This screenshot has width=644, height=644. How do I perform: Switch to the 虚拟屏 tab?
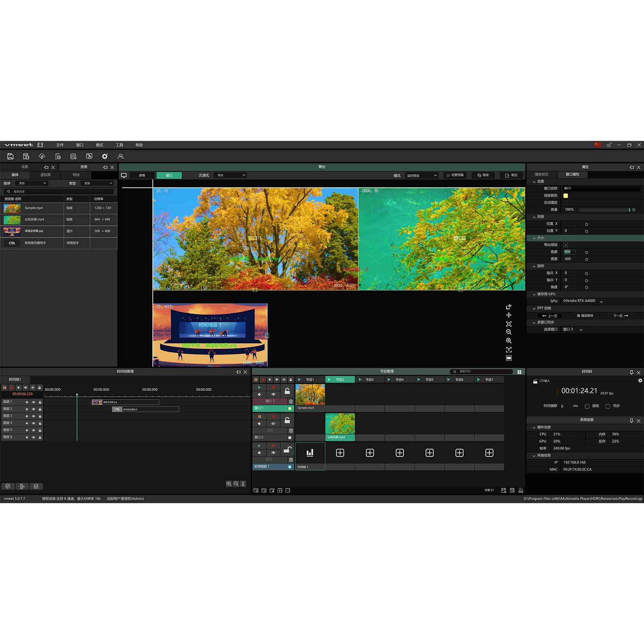pyautogui.click(x=45, y=175)
